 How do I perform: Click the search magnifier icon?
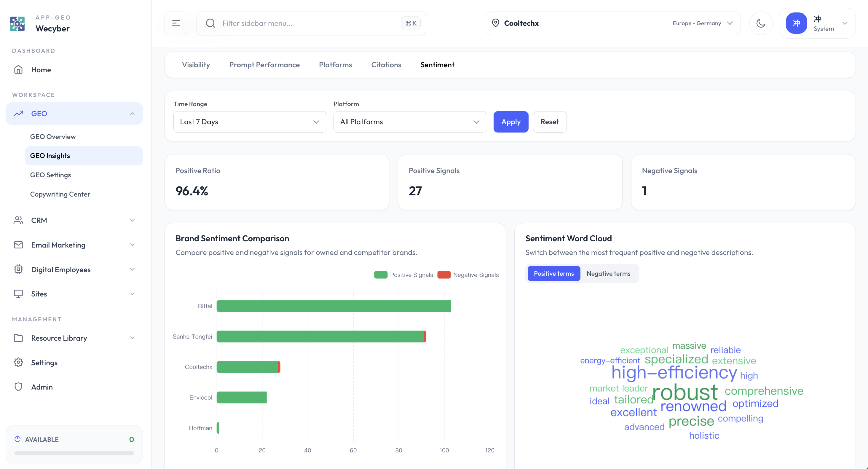tap(210, 23)
